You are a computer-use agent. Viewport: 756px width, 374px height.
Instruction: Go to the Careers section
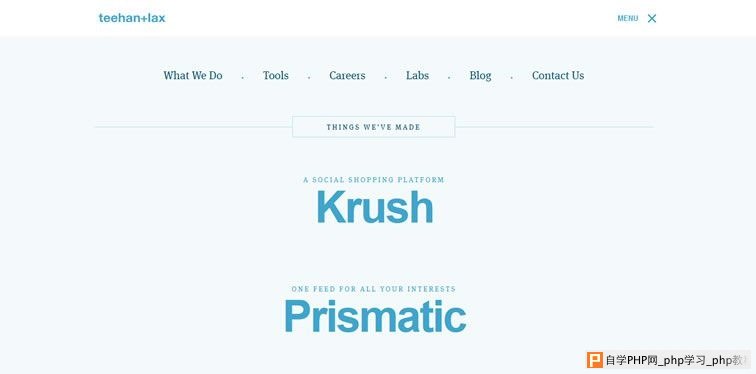pos(347,76)
